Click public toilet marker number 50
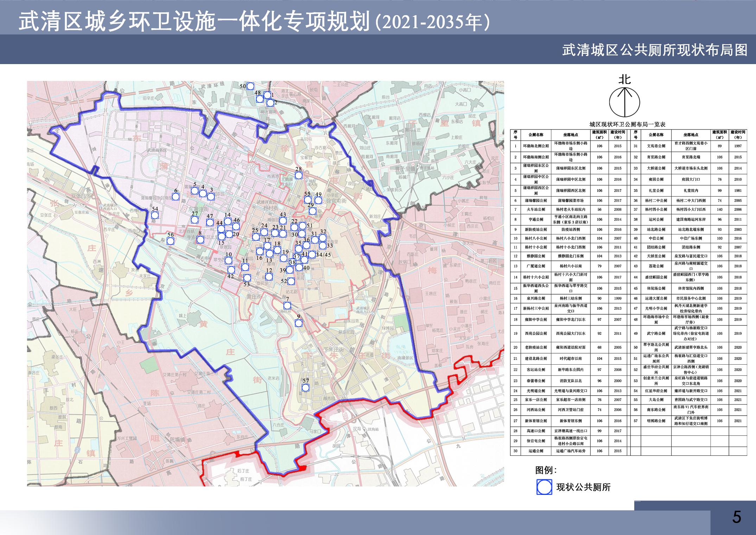This screenshot has width=756, height=535. tap(250, 86)
